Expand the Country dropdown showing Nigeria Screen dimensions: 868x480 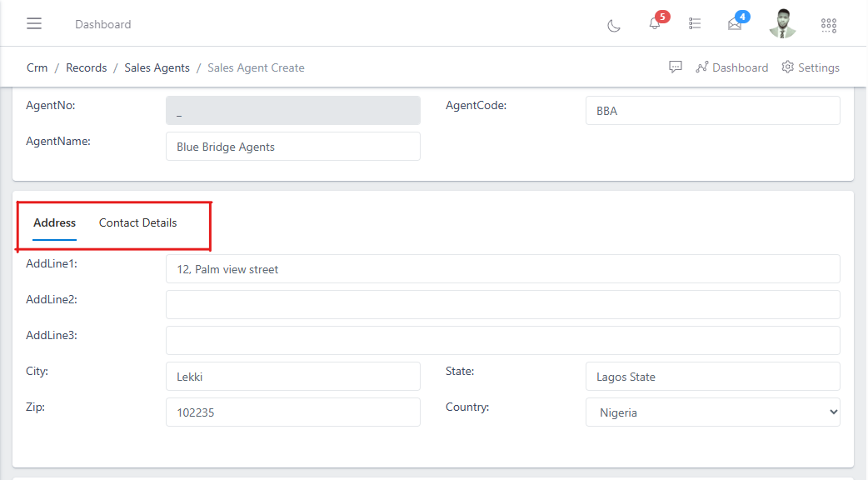coord(712,412)
